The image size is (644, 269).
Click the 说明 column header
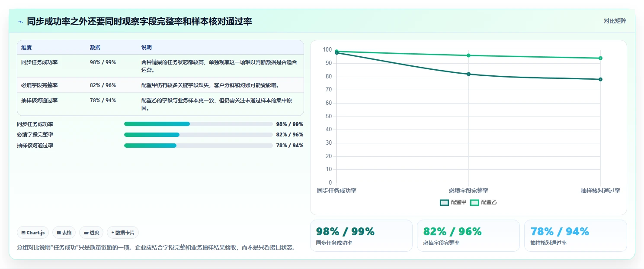[x=147, y=48]
